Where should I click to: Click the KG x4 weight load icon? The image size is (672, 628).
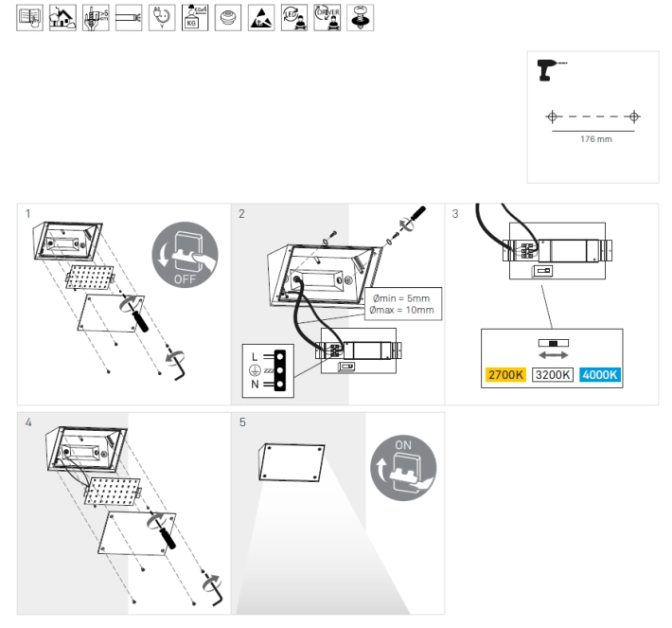coord(195,18)
